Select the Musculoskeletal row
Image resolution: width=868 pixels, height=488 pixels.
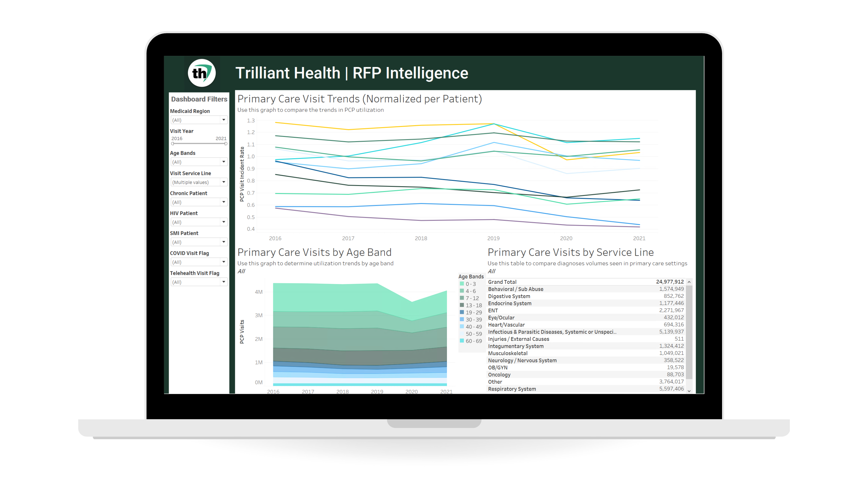point(586,353)
